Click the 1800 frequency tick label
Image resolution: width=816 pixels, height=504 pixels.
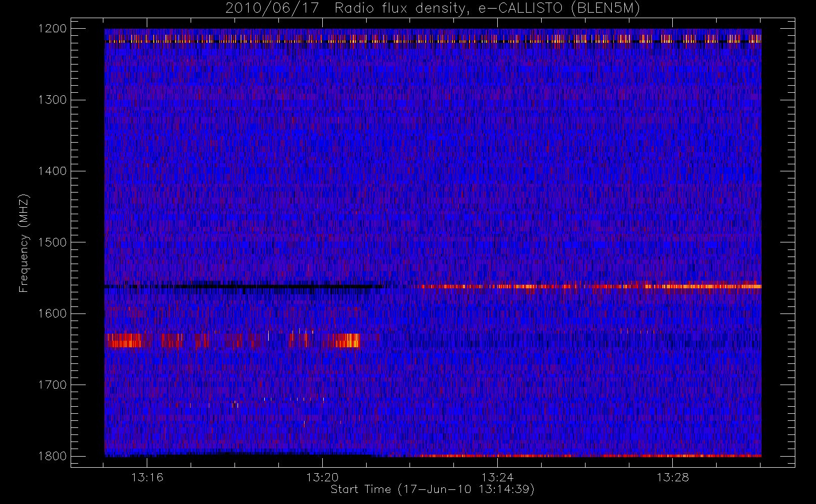pos(53,456)
